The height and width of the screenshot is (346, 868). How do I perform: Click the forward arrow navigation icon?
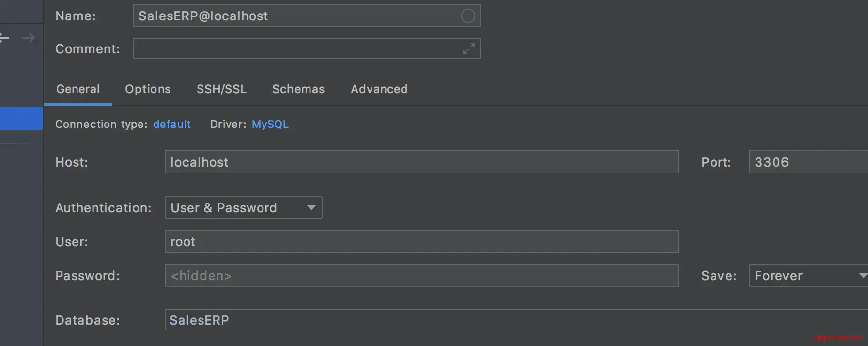[29, 38]
